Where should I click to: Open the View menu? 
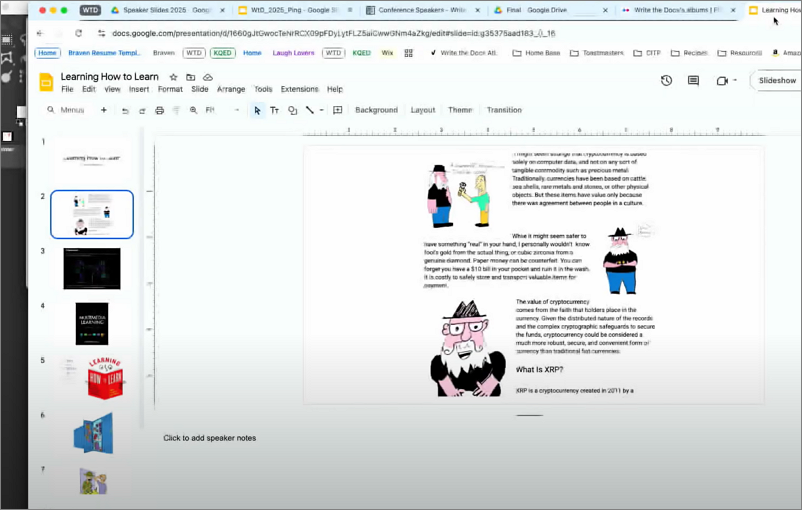tap(113, 89)
